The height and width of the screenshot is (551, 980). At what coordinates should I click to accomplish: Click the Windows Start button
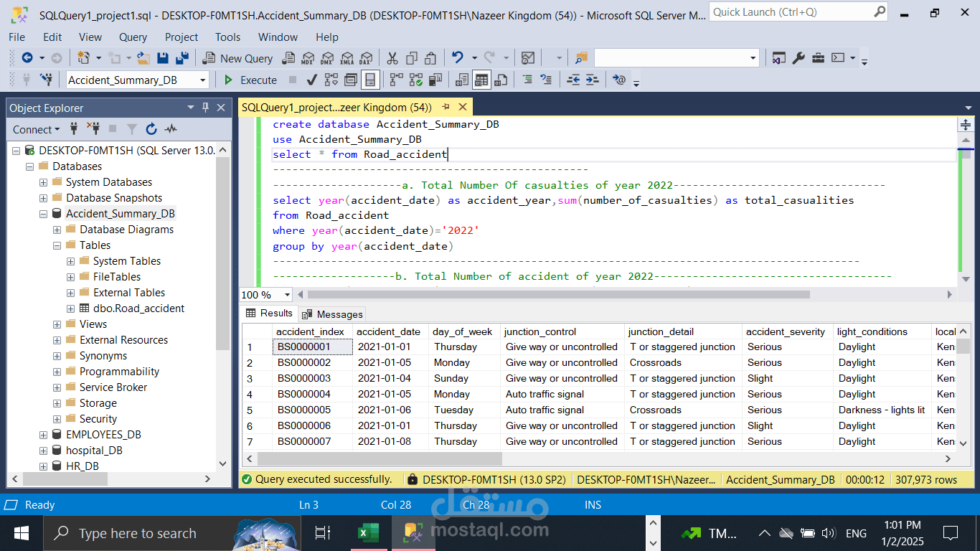[x=22, y=533]
